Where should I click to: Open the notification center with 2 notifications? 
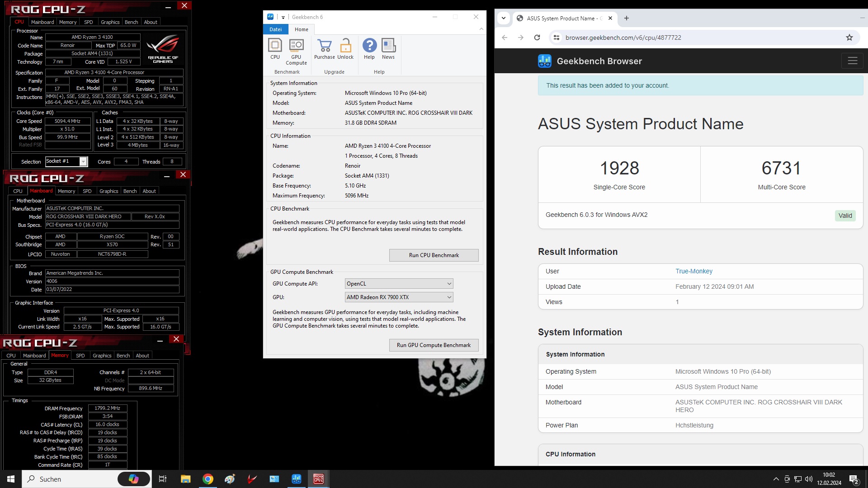click(x=854, y=479)
